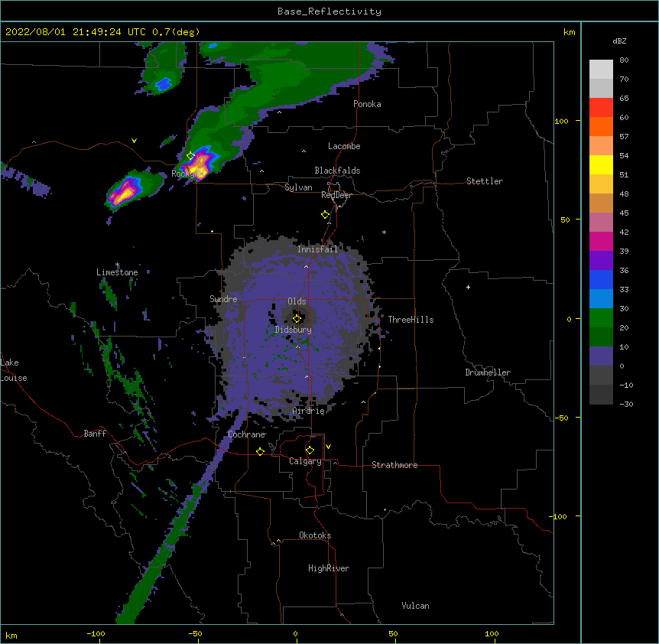Viewport: 659px width, 644px height.
Task: Click the HighRiver label
Action: tap(329, 568)
